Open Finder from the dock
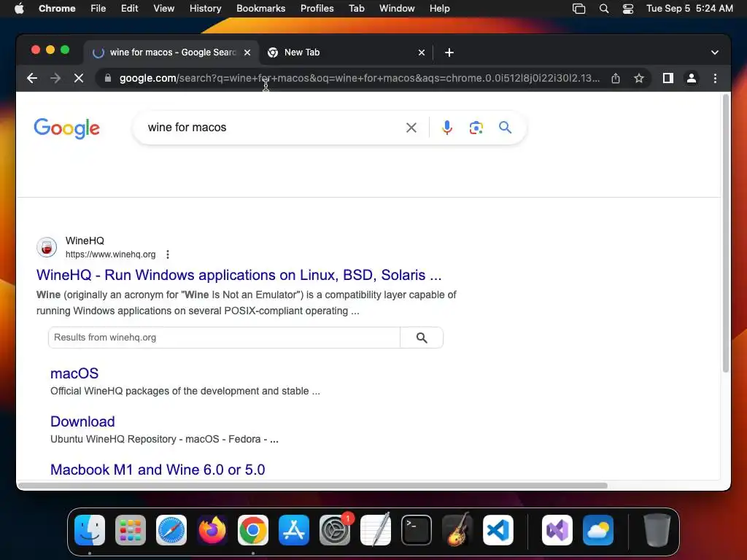747x560 pixels. pos(90,530)
